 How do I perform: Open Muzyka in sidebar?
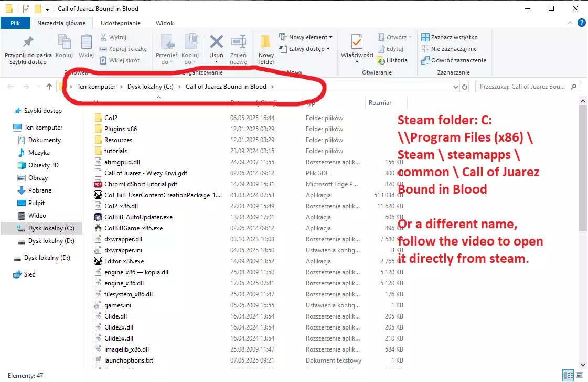click(34, 153)
